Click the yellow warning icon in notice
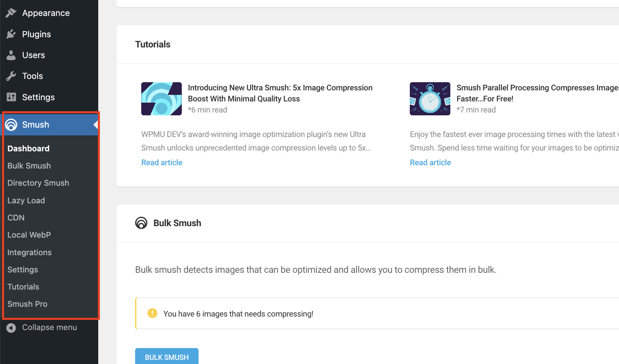The height and width of the screenshot is (364, 619). pyautogui.click(x=152, y=313)
